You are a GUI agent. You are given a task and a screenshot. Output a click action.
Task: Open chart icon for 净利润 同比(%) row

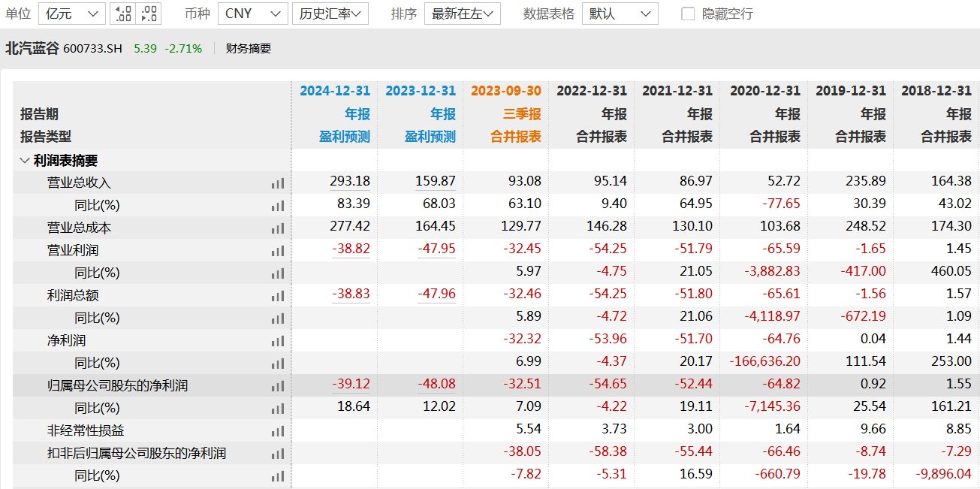pyautogui.click(x=278, y=363)
